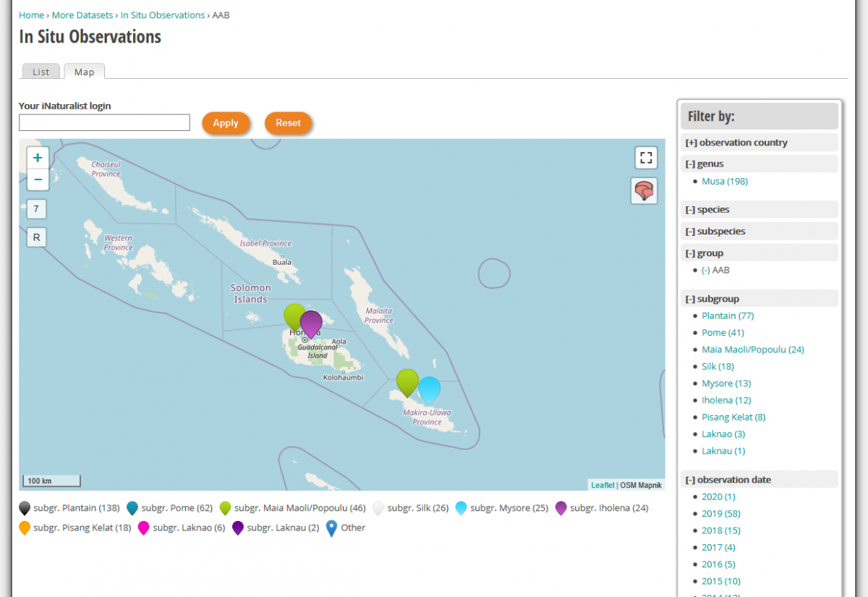
Task: Click the "Western Province" map label
Action: pyautogui.click(x=118, y=242)
